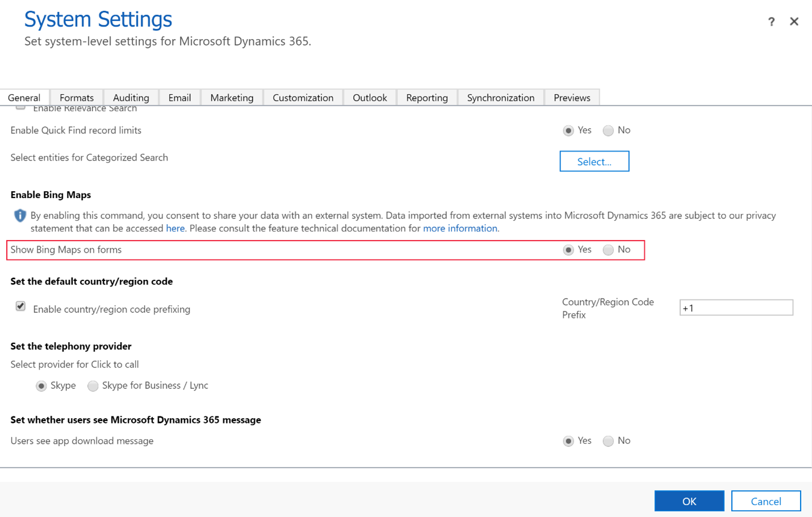
Task: Click 'Enable Quick Find record limits' label
Action: coord(76,130)
